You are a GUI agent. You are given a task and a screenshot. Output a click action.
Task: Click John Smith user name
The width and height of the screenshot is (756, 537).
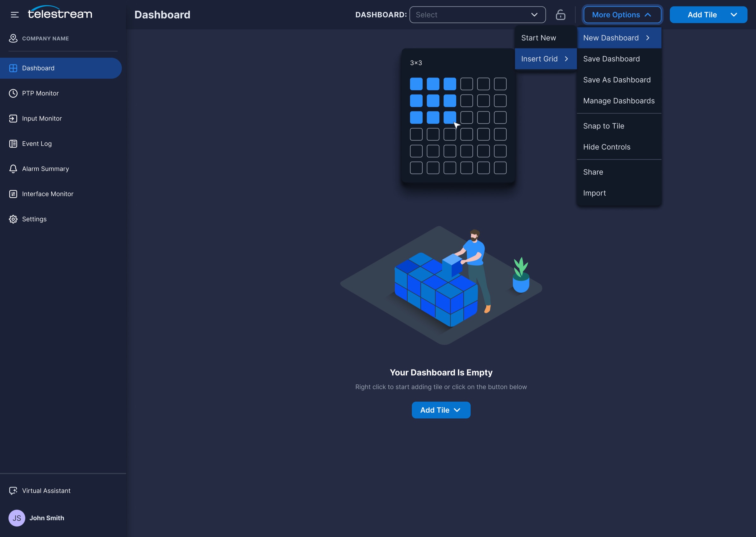coord(47,518)
